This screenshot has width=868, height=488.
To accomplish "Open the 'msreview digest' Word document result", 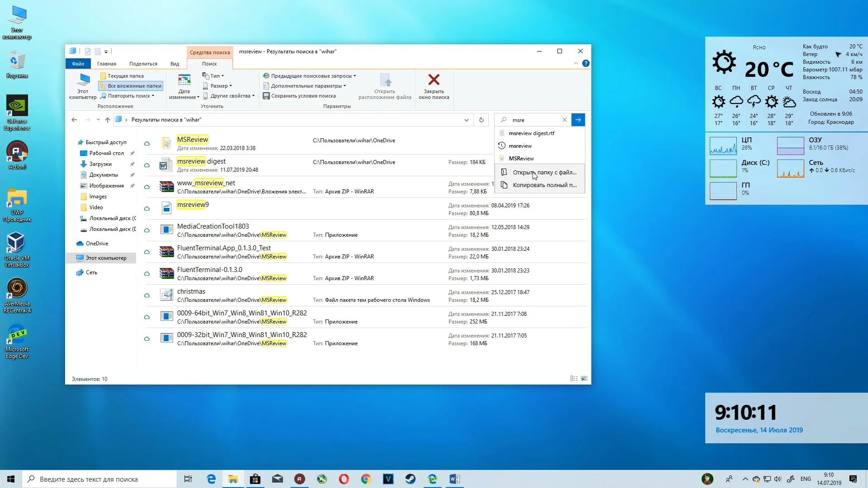I will [x=201, y=161].
